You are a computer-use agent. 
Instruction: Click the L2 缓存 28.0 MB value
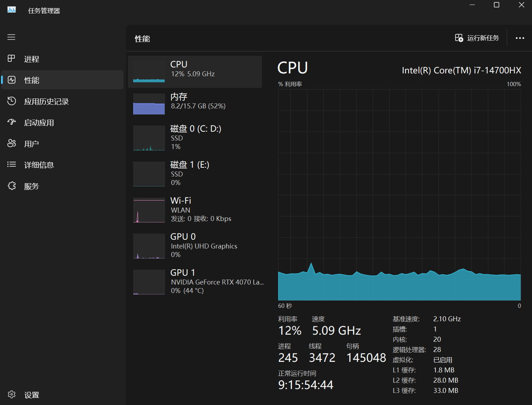pos(446,380)
